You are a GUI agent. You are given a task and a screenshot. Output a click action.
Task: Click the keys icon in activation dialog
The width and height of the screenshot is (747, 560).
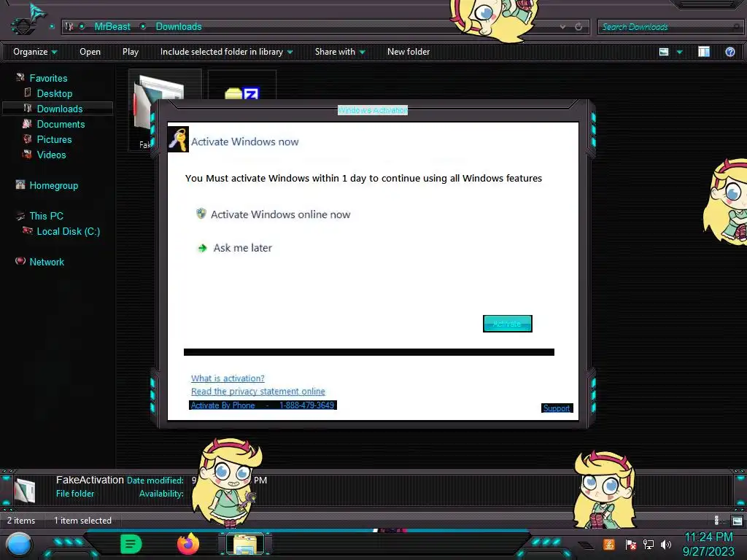(178, 139)
